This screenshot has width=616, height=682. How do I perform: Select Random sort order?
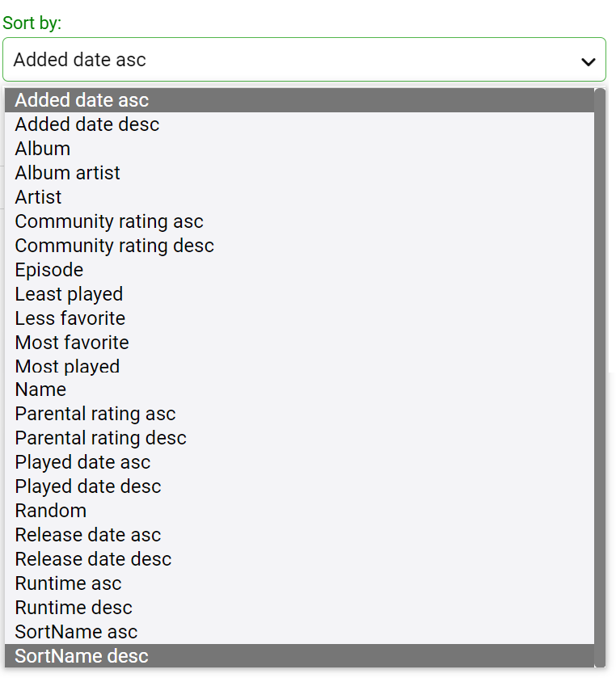[x=51, y=511]
